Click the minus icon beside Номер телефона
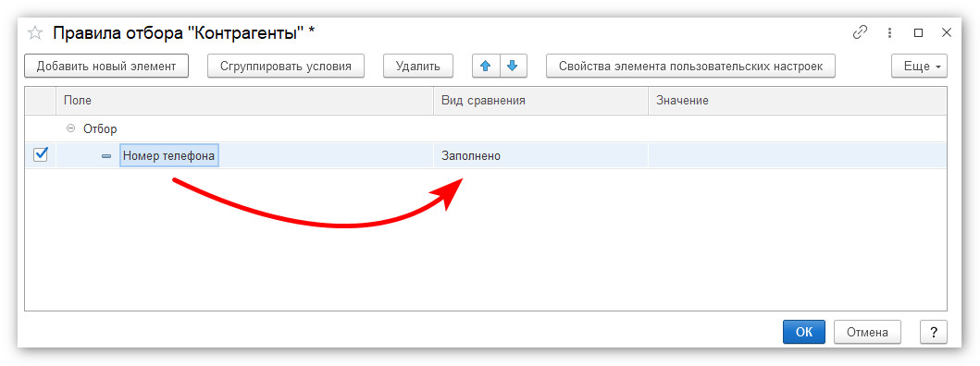 [x=106, y=156]
